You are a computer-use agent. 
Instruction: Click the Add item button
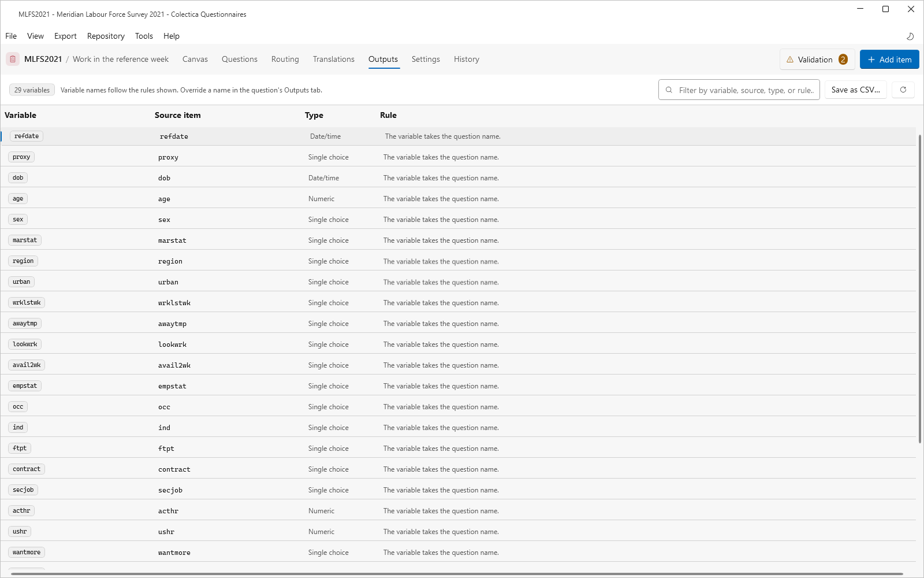click(x=889, y=60)
